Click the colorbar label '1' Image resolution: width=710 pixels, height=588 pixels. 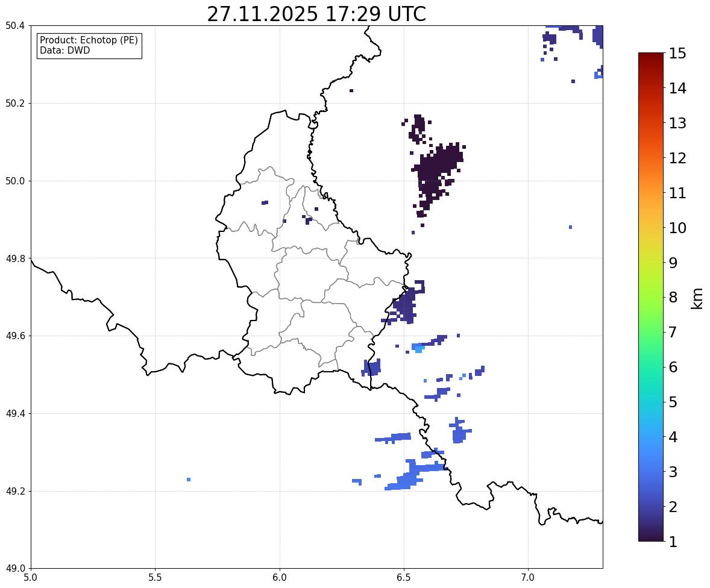673,542
